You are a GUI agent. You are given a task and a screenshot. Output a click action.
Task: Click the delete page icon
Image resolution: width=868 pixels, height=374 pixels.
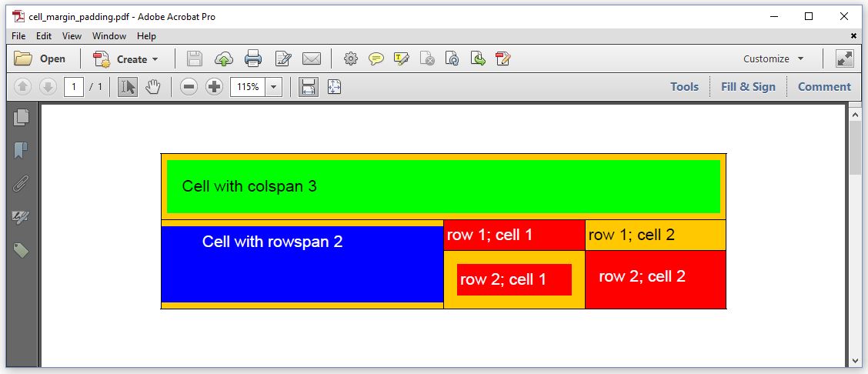pos(427,58)
